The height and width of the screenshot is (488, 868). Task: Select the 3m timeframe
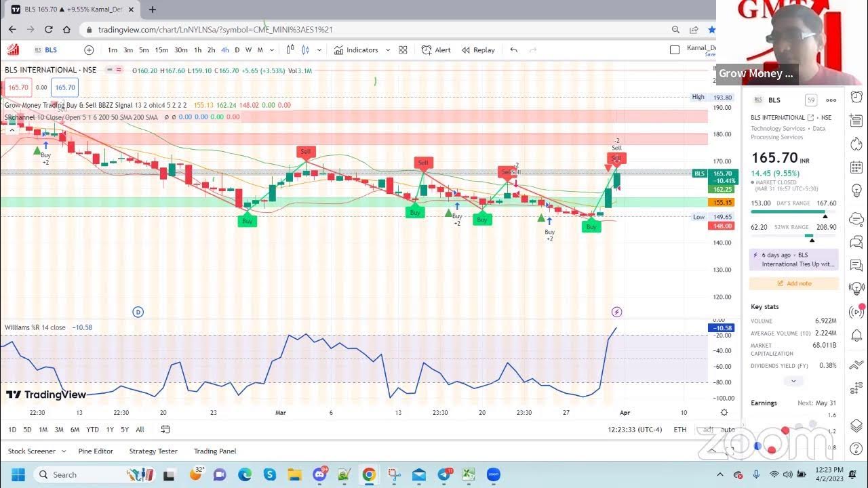point(128,50)
